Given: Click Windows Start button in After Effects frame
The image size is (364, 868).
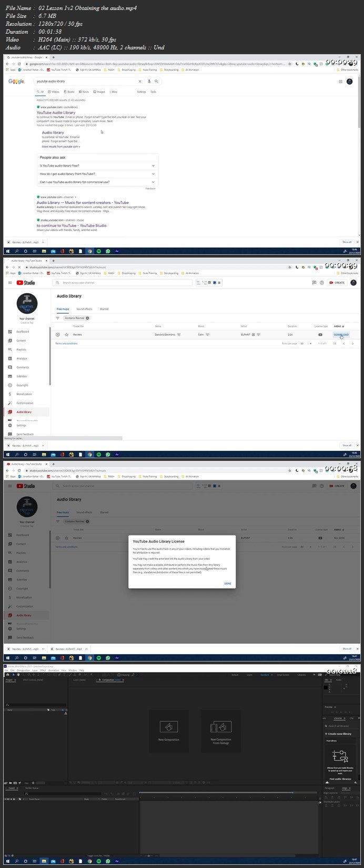Looking at the screenshot, I should [x=7, y=862].
